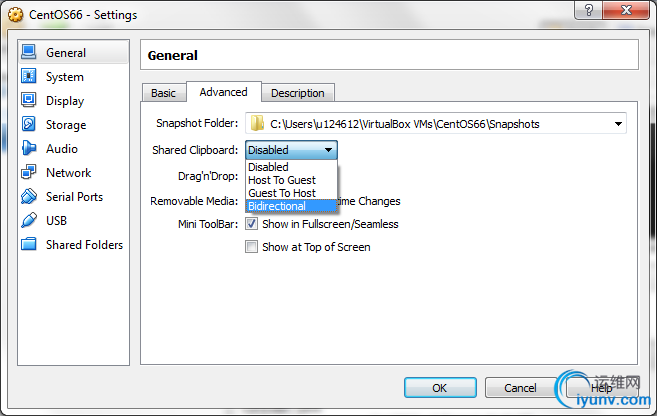The height and width of the screenshot is (416, 657).
Task: Confirm settings with OK button
Action: 440,388
